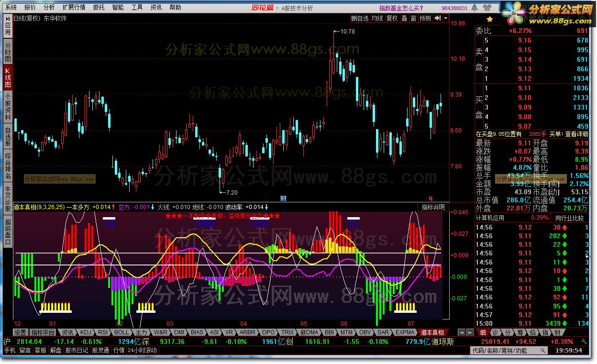The image size is (597, 364).
Task: Open the 扩展行情 menu
Action: [74, 7]
